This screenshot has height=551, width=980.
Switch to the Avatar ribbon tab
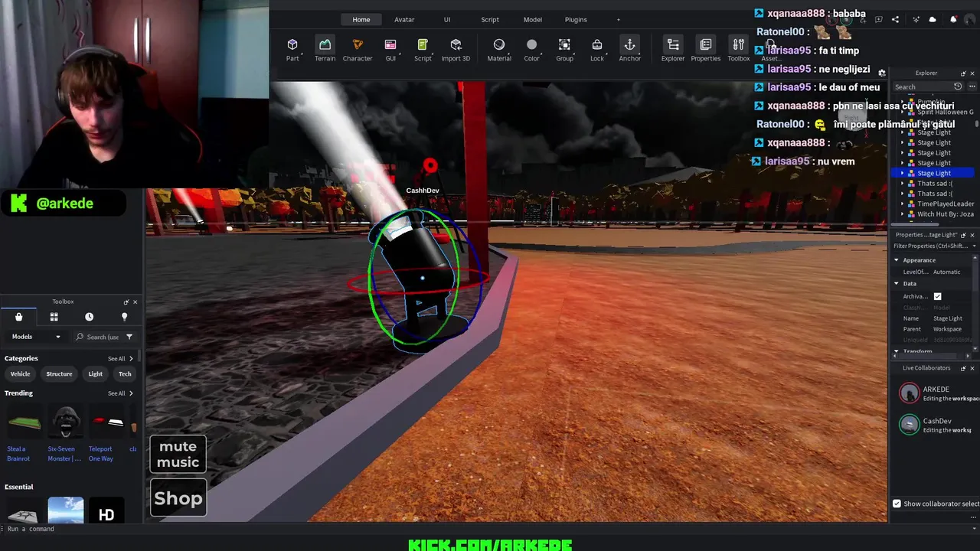pos(404,19)
